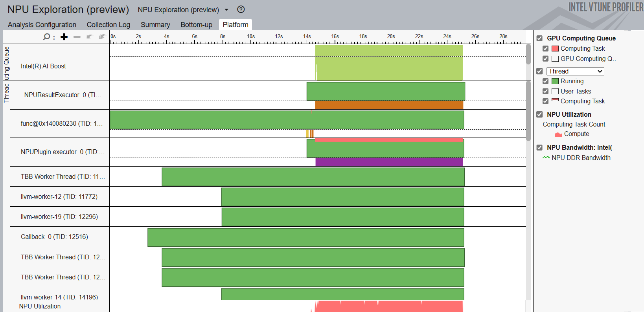This screenshot has width=644, height=312.
Task: Open the Collection Log tab
Action: tap(108, 25)
